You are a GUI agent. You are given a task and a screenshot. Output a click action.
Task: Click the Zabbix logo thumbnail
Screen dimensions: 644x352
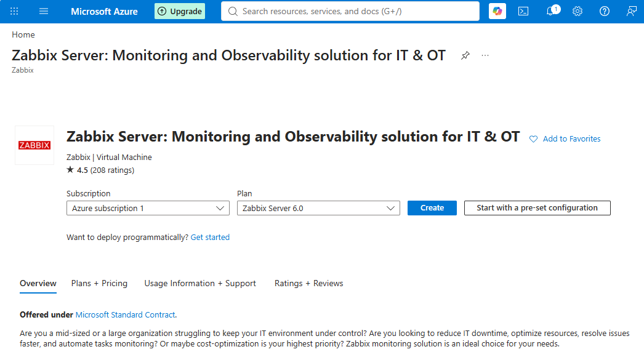coord(34,145)
